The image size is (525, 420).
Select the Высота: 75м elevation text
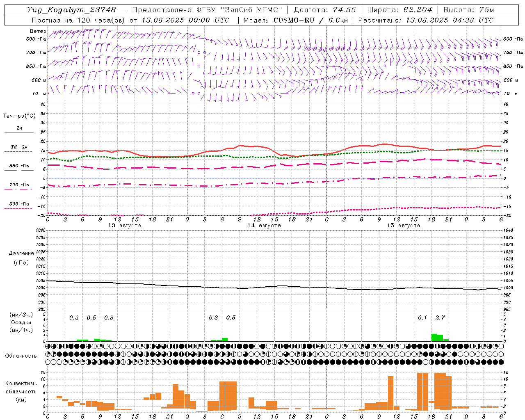tap(469, 10)
